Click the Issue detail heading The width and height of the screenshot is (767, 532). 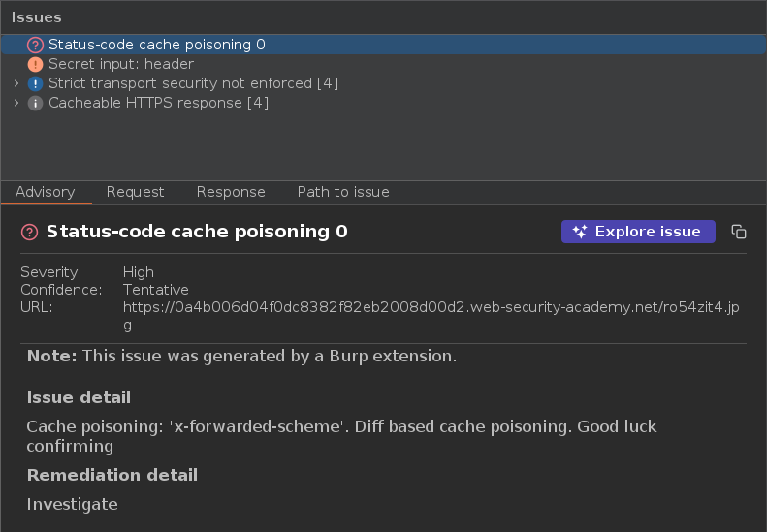(x=79, y=397)
